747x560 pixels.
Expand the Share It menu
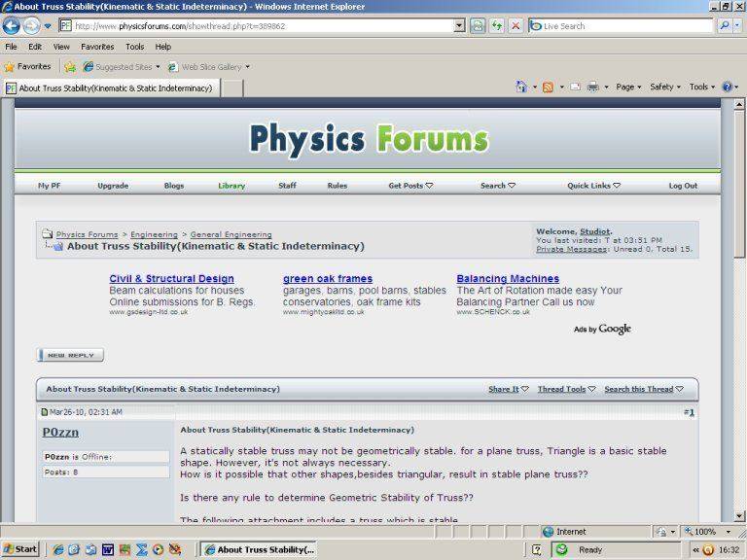509,389
